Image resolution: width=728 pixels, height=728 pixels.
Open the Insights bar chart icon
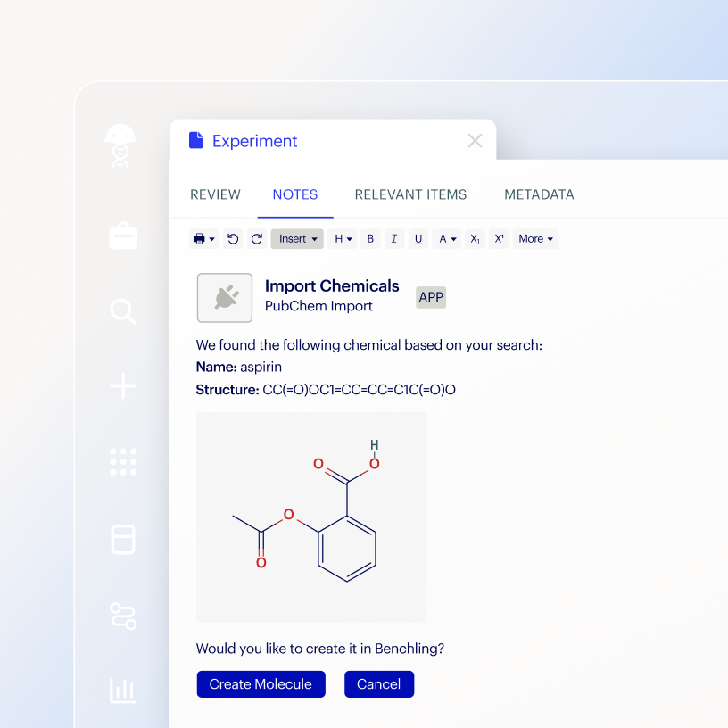point(123,691)
